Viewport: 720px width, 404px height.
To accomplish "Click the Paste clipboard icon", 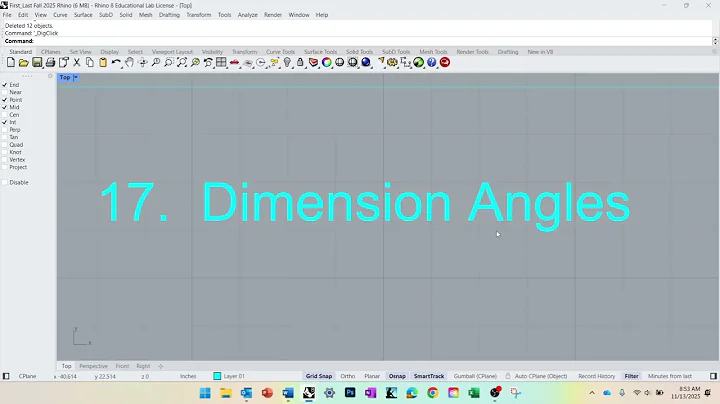I will point(103,62).
